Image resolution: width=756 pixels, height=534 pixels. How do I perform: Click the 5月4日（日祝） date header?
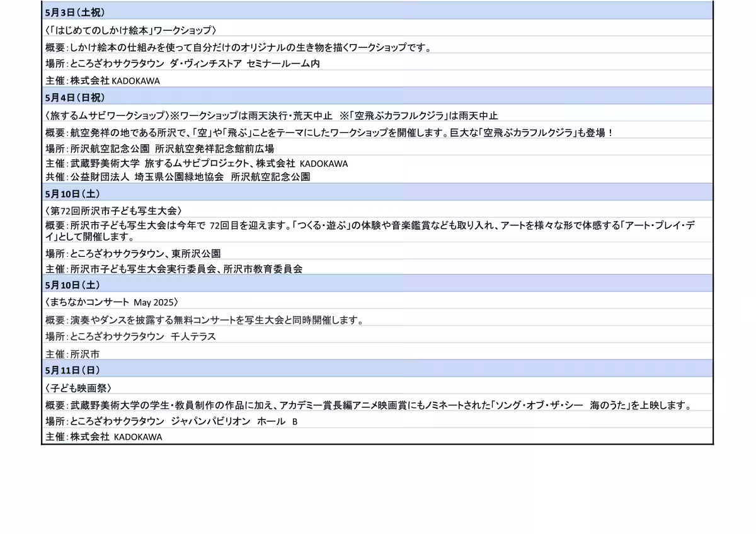[x=75, y=98]
